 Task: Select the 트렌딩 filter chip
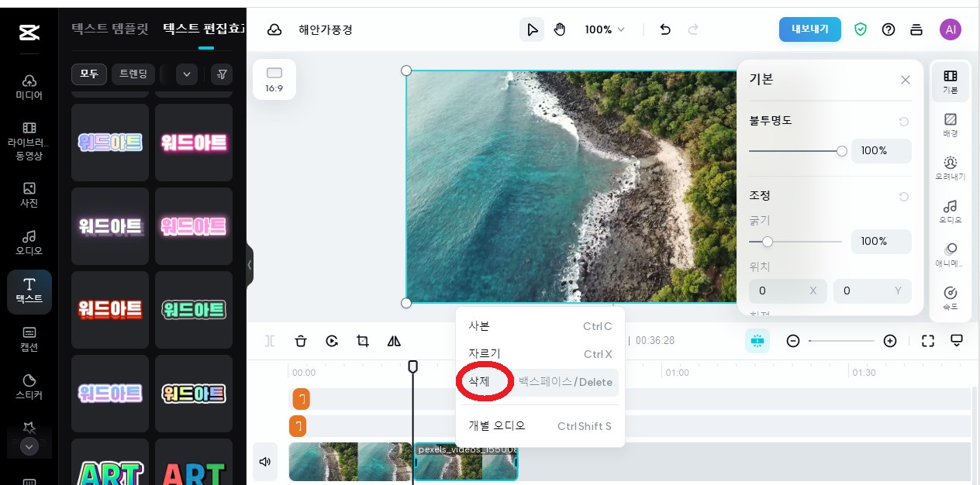pos(133,74)
